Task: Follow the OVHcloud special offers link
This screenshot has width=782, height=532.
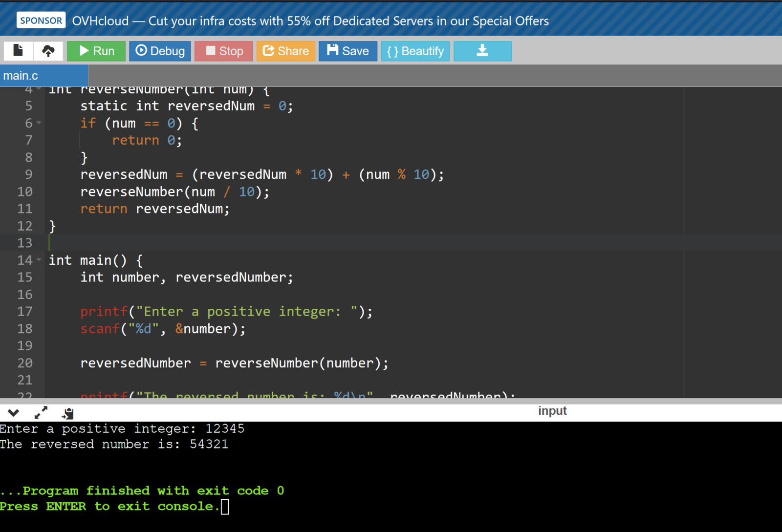Action: (x=310, y=21)
